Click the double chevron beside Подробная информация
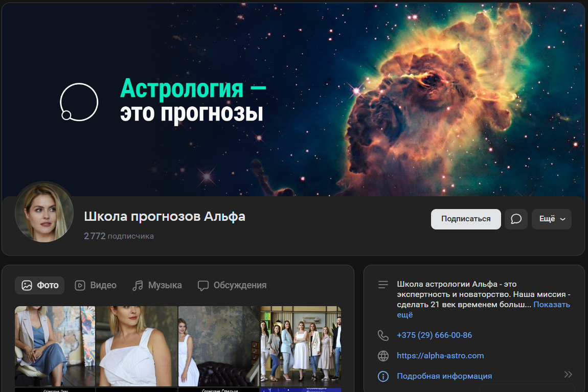The image size is (588, 392). [568, 375]
